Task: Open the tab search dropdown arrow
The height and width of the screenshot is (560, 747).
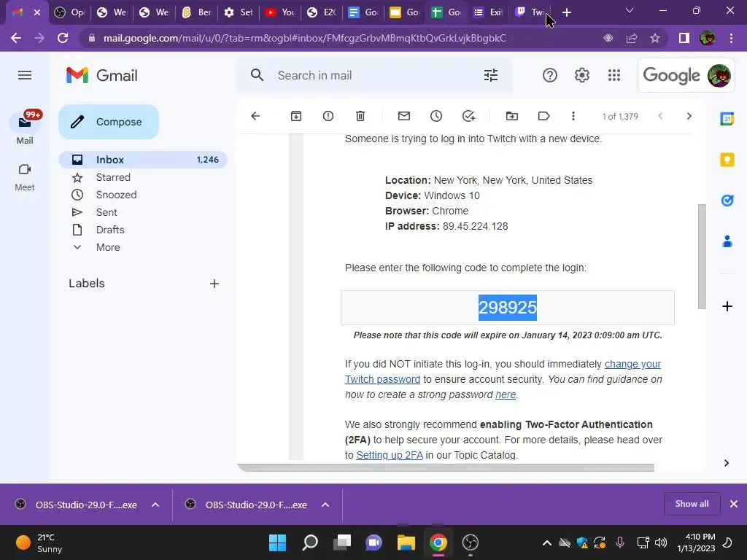Action: (x=630, y=10)
